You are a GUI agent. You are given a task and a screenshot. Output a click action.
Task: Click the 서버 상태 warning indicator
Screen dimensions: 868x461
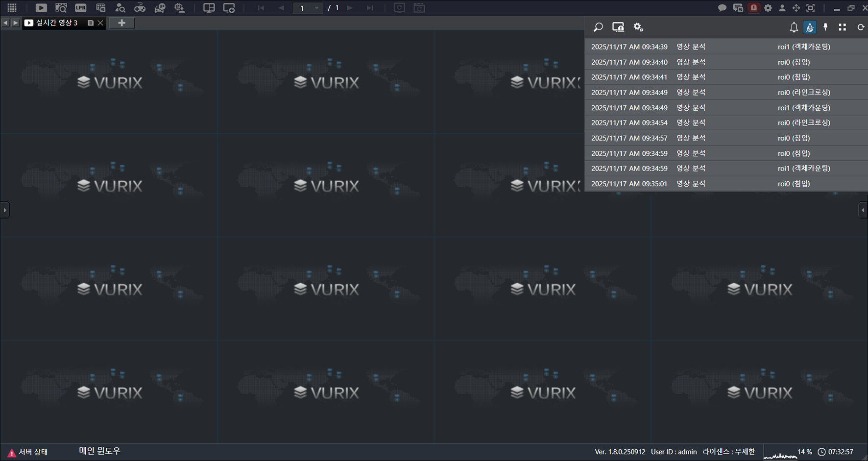[28, 452]
